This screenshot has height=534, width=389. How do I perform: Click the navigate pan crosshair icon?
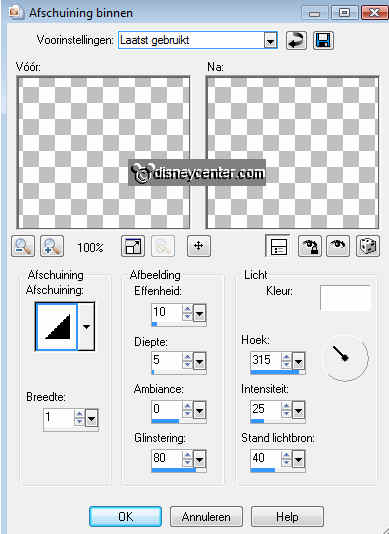click(199, 246)
